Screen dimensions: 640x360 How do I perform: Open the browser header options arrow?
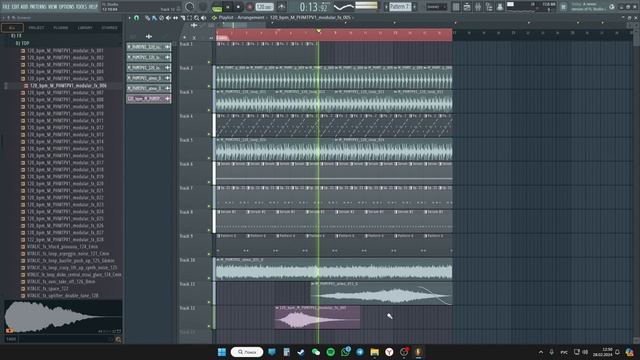[x=4, y=18]
